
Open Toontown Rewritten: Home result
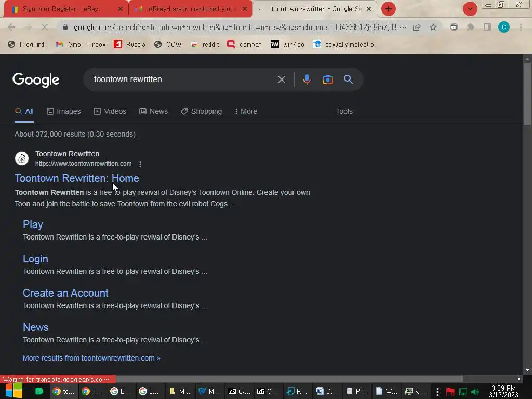(x=77, y=178)
